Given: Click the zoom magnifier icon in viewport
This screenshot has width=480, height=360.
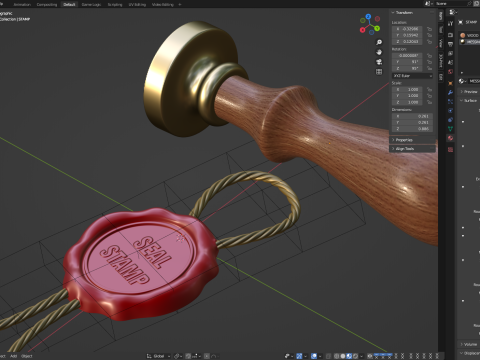Looking at the screenshot, I should 379,42.
